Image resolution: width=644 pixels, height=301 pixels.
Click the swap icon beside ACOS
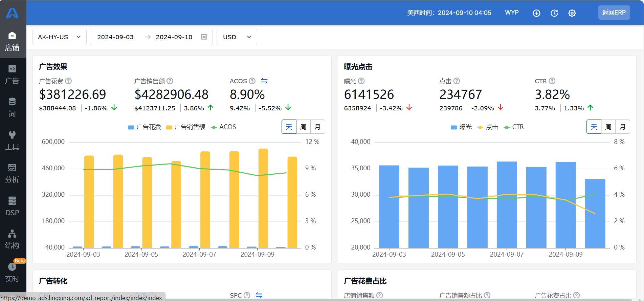point(264,81)
